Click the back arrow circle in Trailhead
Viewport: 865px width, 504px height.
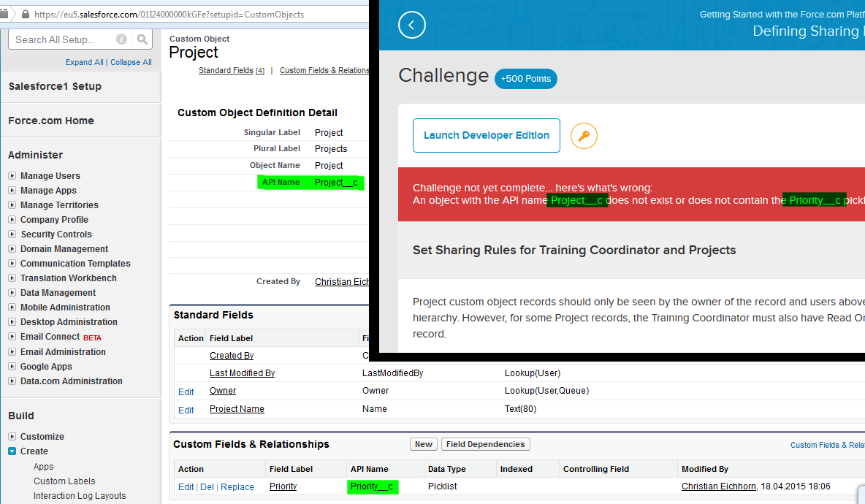point(411,25)
